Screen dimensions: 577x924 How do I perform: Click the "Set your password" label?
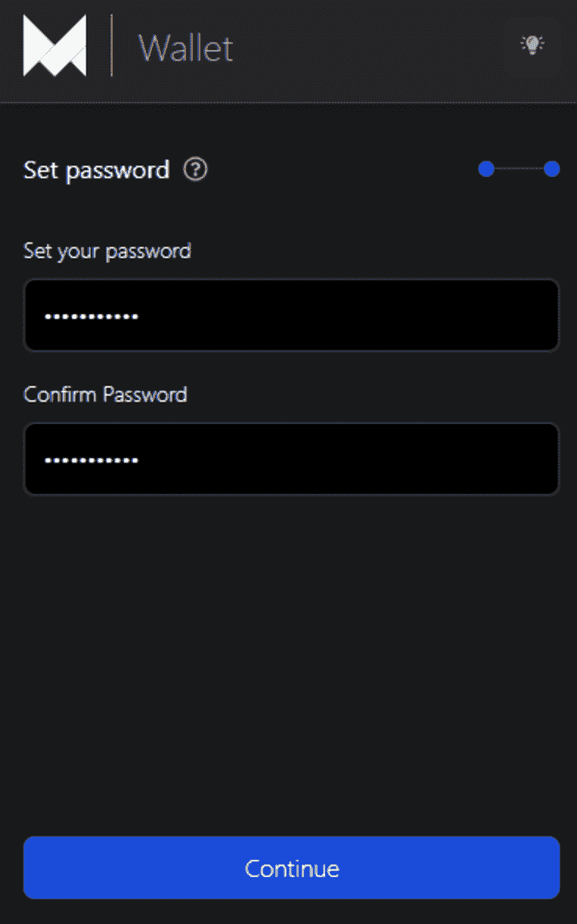pos(107,250)
